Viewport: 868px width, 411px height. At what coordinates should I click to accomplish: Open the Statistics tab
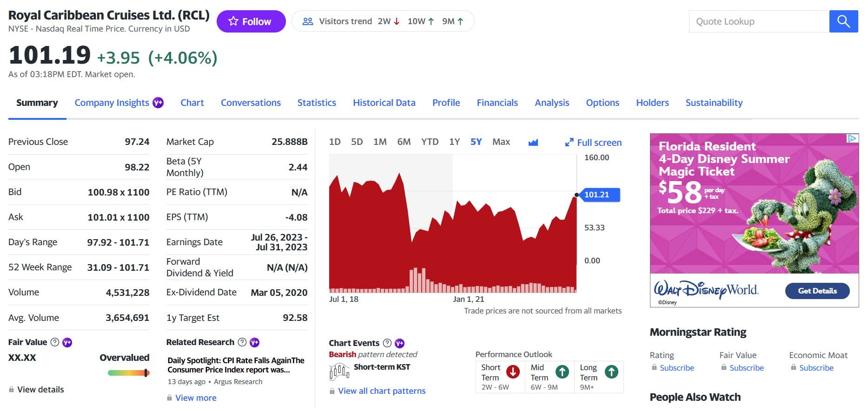pos(317,103)
